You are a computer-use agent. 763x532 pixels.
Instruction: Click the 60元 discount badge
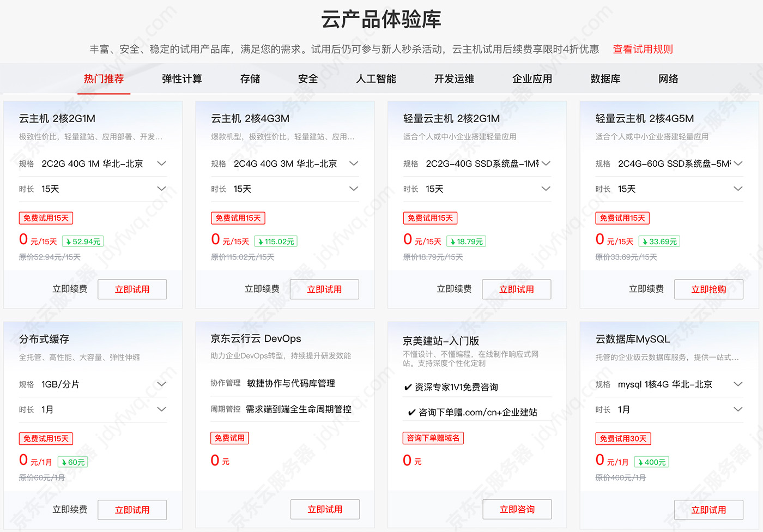point(72,462)
